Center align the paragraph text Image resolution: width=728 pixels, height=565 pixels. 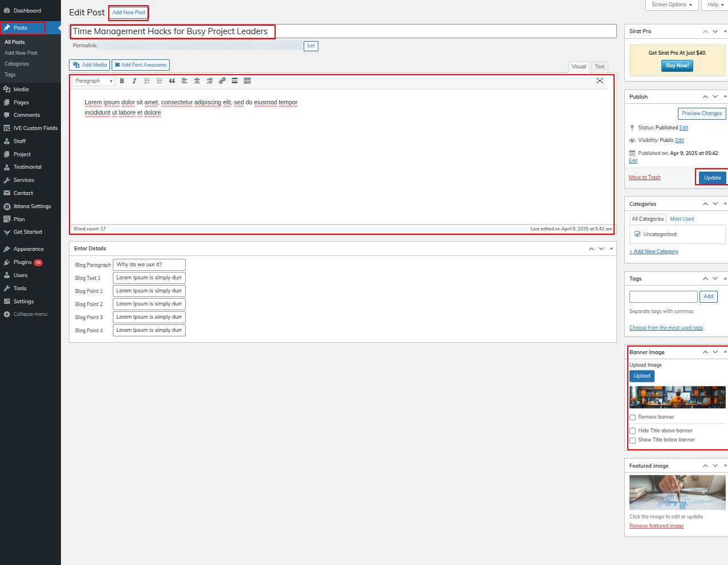click(x=197, y=81)
